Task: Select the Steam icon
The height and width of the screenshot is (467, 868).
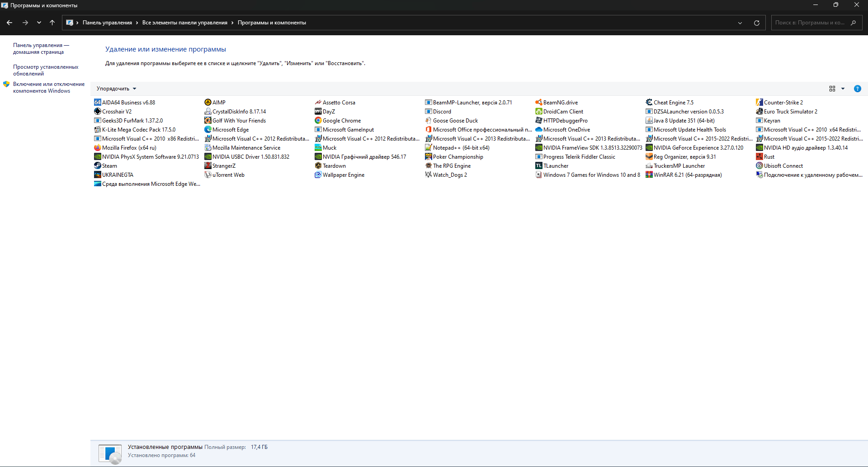Action: tap(97, 166)
